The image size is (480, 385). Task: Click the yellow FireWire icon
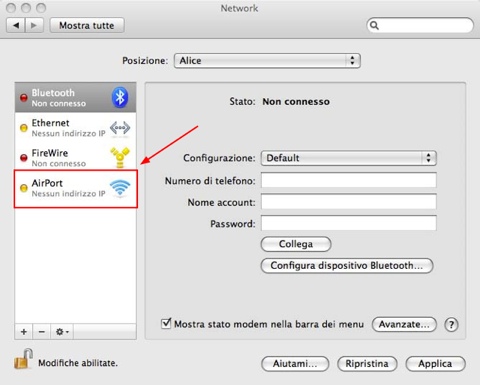[x=120, y=157]
